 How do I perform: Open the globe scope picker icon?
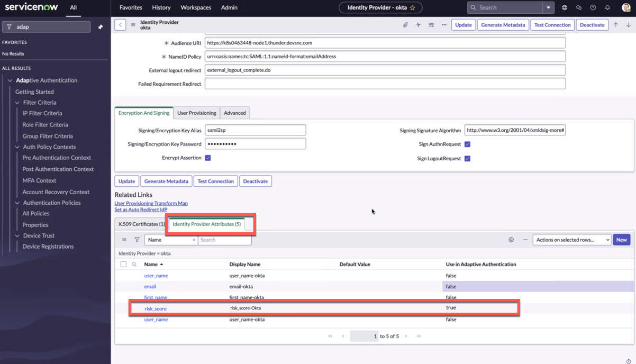pos(565,8)
